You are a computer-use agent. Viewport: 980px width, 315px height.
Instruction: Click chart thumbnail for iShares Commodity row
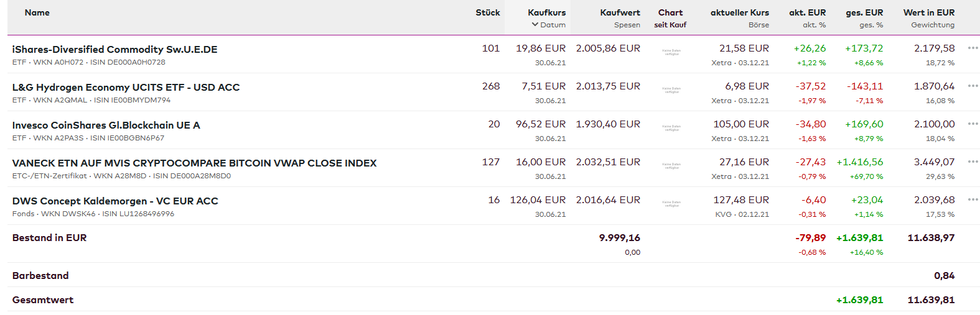click(671, 52)
